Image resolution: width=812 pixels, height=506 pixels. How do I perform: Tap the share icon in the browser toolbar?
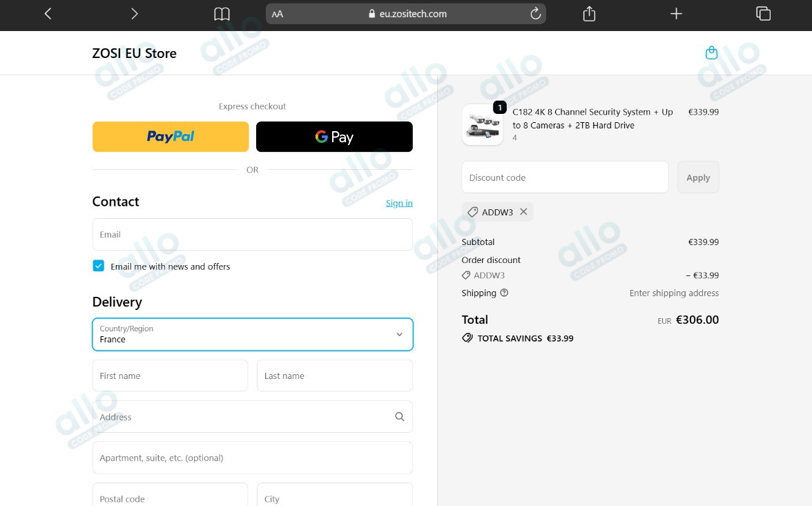point(589,14)
